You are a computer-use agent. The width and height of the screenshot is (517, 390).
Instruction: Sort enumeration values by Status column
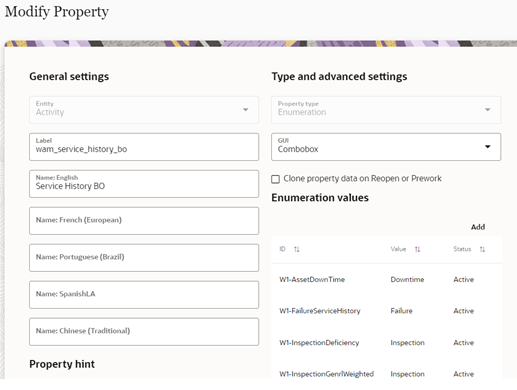482,249
